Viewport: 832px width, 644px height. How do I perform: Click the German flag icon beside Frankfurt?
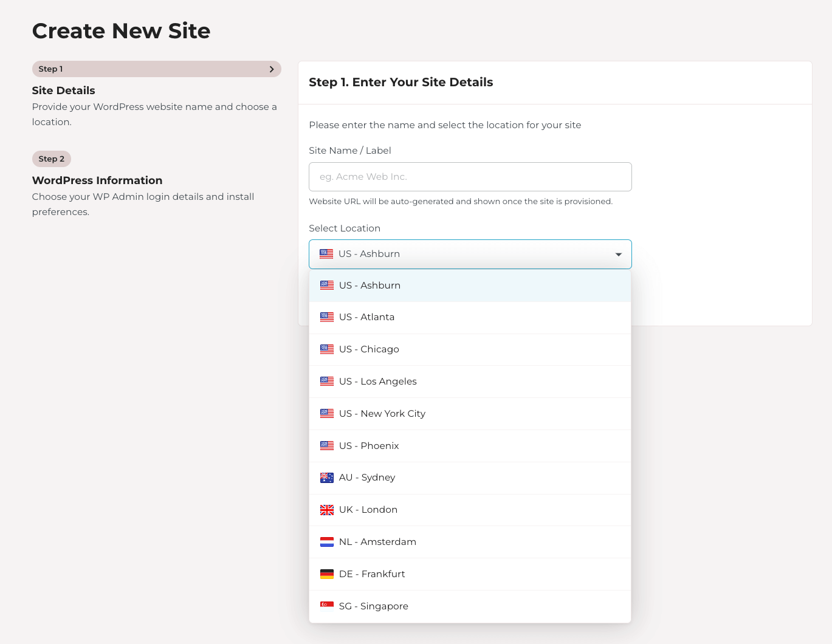point(327,574)
